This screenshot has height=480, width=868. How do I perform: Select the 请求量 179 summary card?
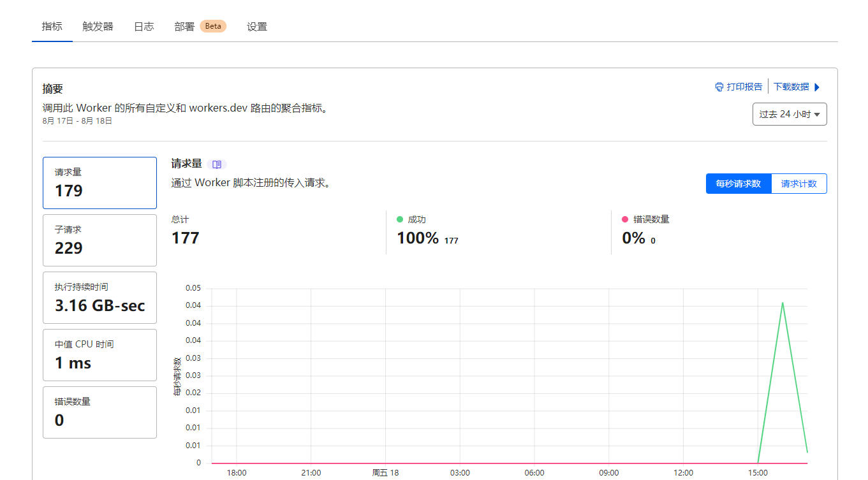(x=99, y=183)
